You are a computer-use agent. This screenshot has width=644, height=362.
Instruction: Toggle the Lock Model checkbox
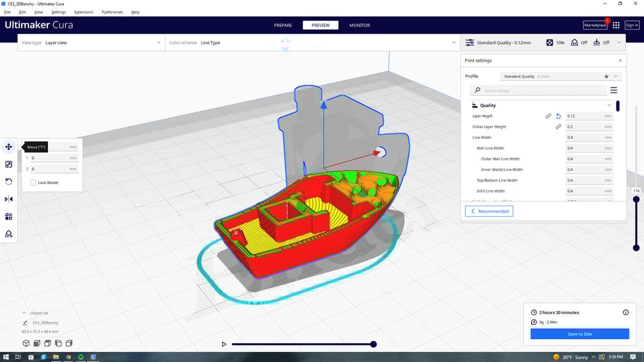(x=34, y=182)
